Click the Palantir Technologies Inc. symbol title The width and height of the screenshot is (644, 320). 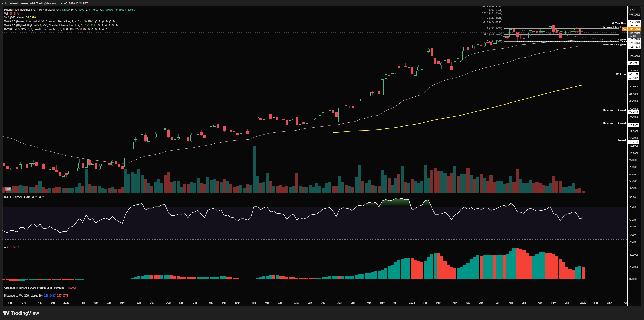tap(20, 9)
